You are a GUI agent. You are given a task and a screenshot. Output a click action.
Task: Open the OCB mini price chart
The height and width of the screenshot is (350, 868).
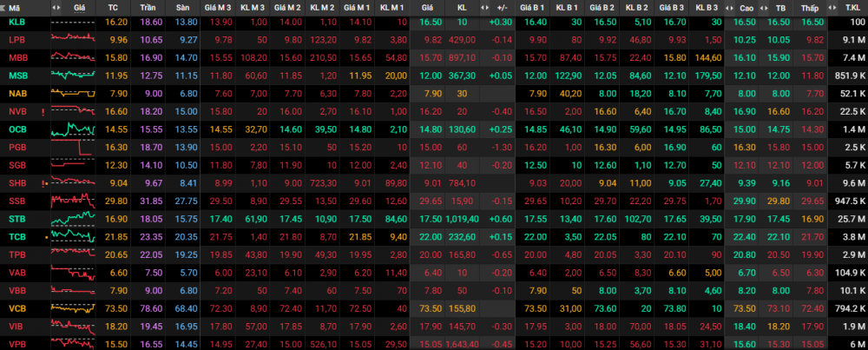point(73,129)
